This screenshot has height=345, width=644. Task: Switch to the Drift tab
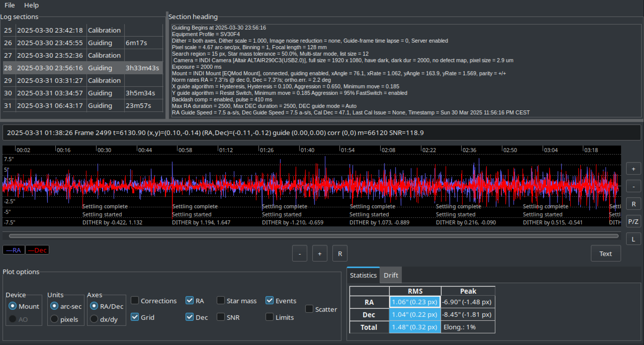click(x=391, y=275)
